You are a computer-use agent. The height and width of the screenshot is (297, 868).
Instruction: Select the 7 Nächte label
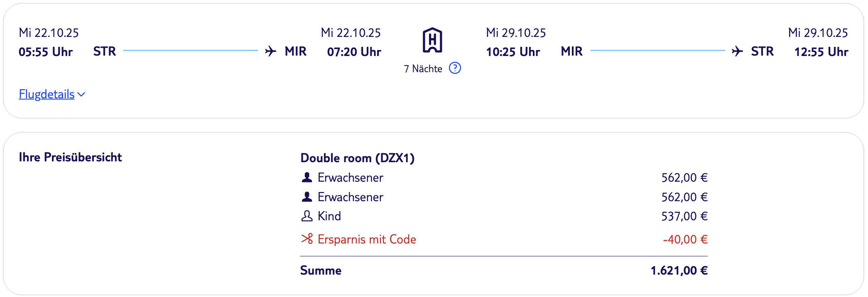(423, 69)
